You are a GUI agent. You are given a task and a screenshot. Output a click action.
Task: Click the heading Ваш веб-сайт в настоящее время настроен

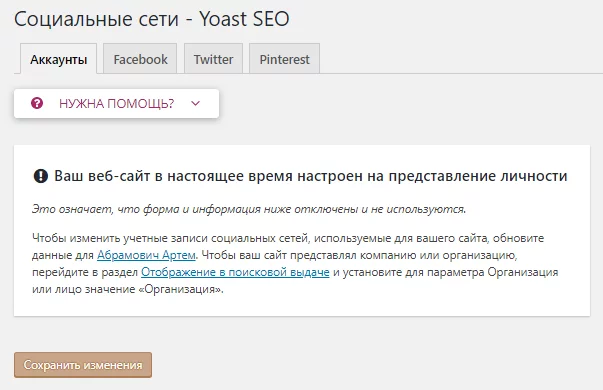(311, 176)
